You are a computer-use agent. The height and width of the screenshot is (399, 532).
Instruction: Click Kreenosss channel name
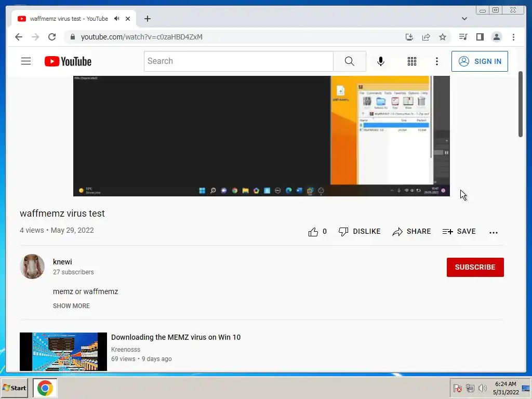click(x=126, y=349)
